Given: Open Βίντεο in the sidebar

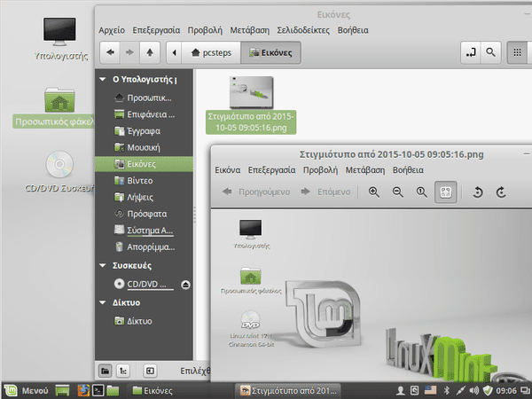Looking at the screenshot, I should click(x=144, y=181).
